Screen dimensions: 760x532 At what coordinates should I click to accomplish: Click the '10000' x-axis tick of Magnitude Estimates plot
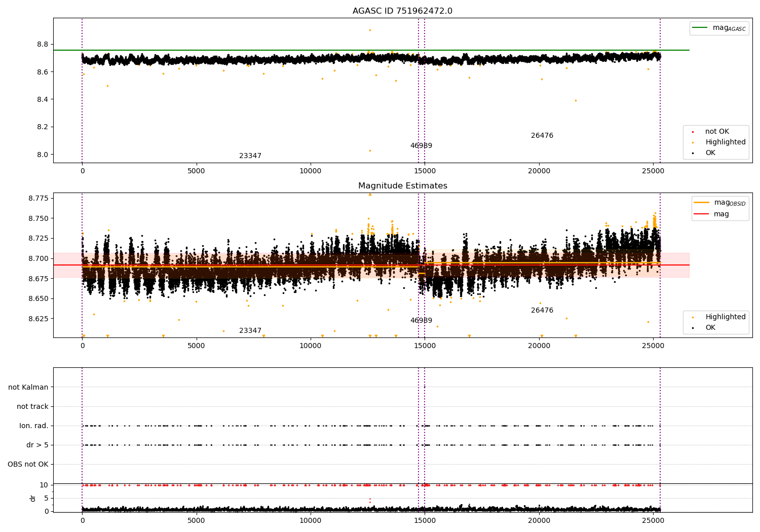311,346
